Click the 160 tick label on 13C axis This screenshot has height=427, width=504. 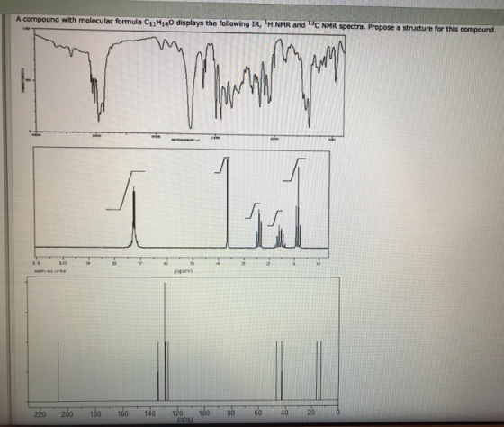pyautogui.click(x=122, y=413)
